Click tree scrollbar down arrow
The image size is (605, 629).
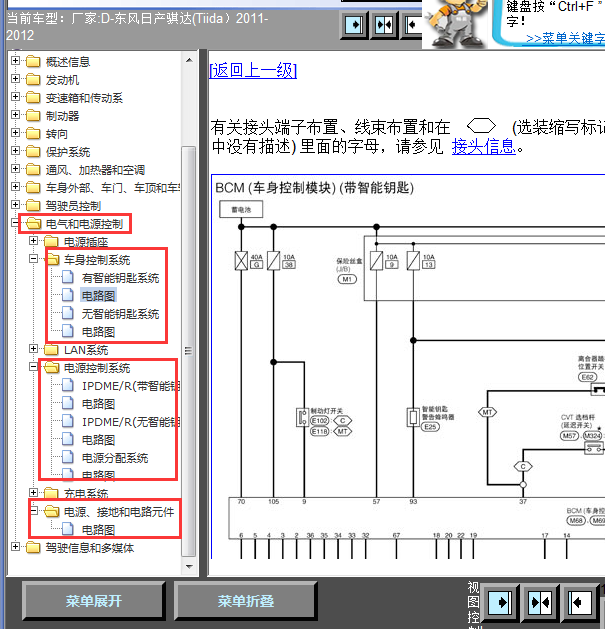[x=189, y=566]
